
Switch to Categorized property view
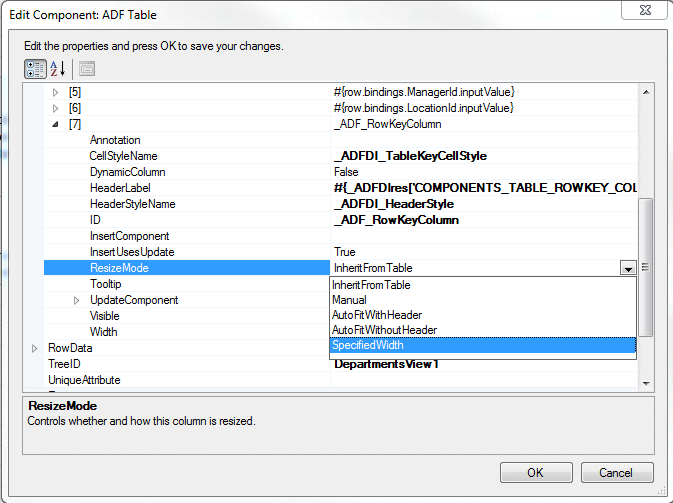point(35,69)
